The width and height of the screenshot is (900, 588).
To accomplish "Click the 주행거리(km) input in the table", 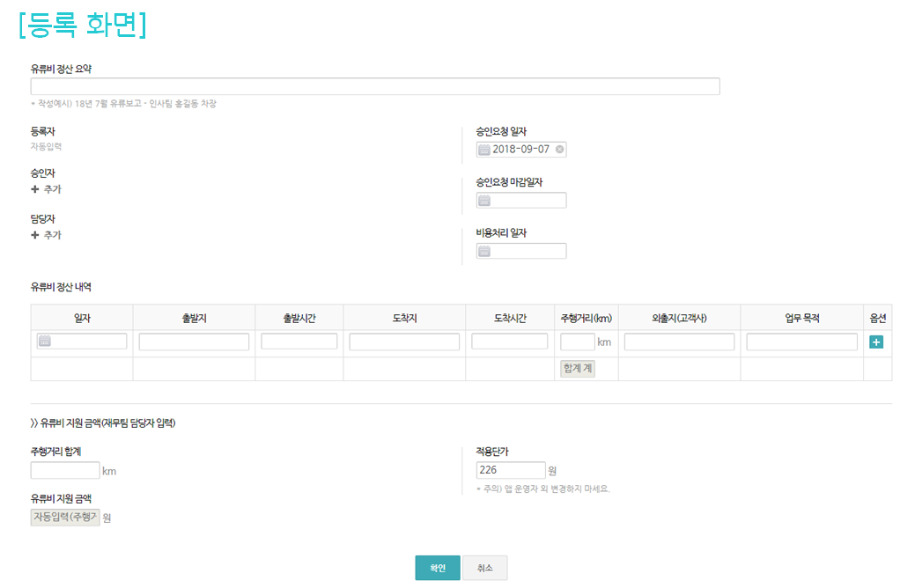I will coord(577,342).
